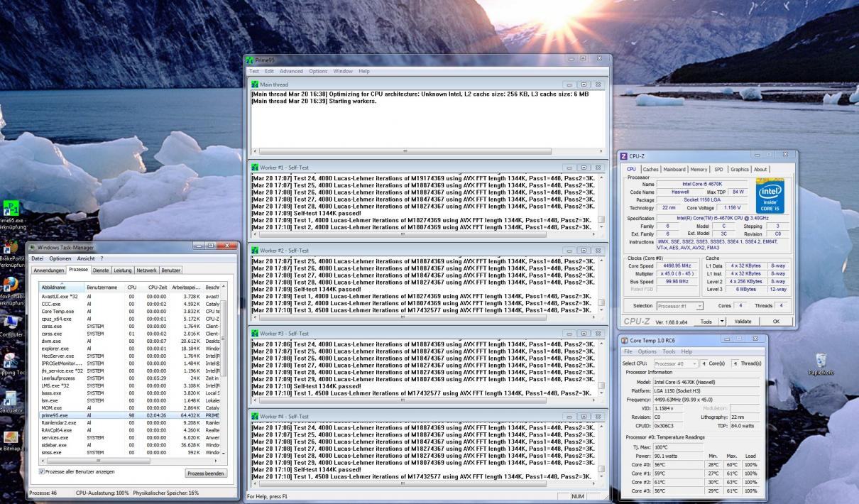Open the Test menu in Prime95
The height and width of the screenshot is (504, 859).
pyautogui.click(x=253, y=71)
